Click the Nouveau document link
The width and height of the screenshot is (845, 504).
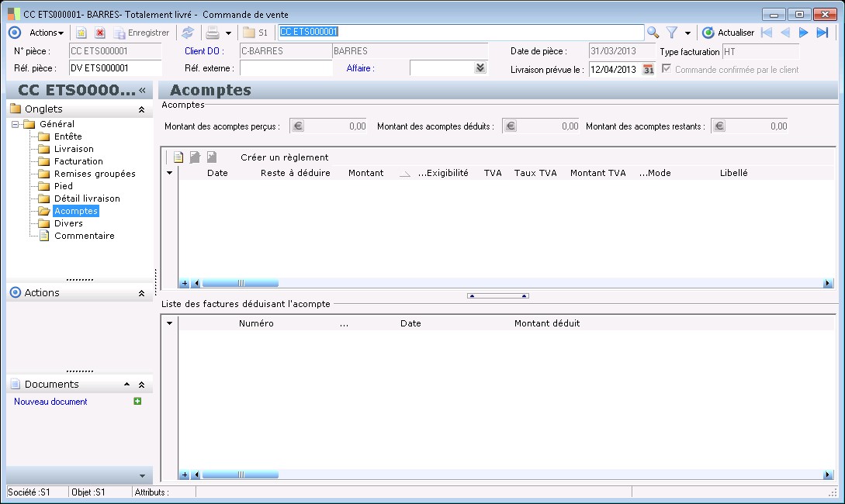[x=50, y=402]
